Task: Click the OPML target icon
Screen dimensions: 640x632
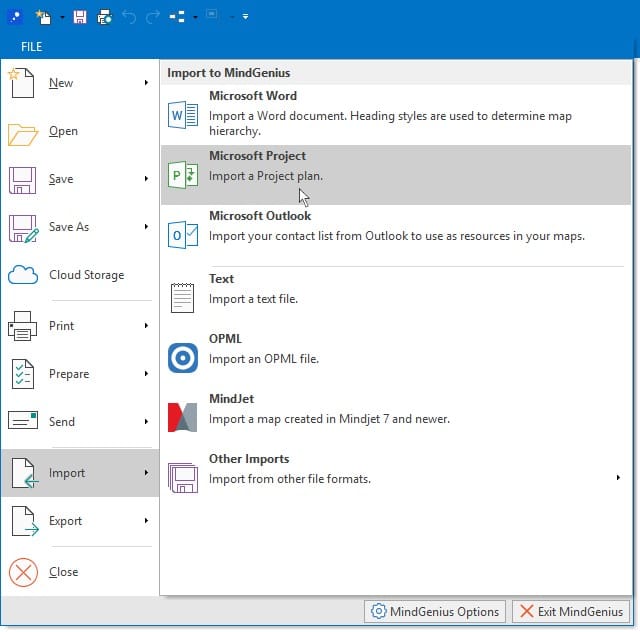Action: pyautogui.click(x=183, y=358)
